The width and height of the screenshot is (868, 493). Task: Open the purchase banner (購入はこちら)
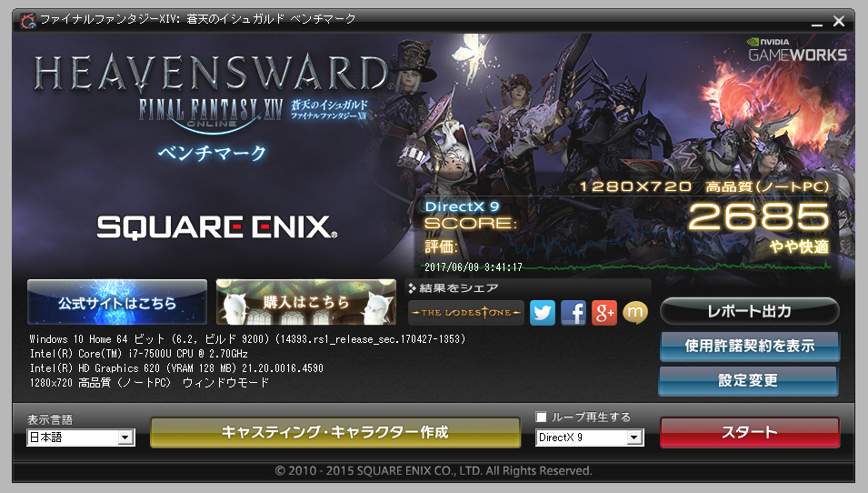[306, 302]
